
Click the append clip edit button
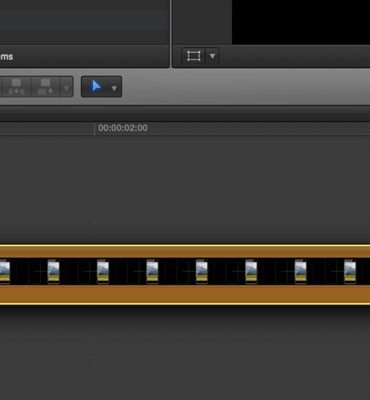click(46, 87)
